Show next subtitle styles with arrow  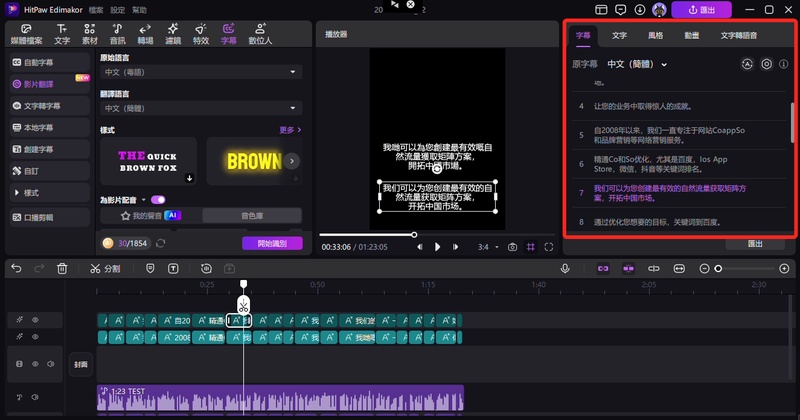point(292,161)
